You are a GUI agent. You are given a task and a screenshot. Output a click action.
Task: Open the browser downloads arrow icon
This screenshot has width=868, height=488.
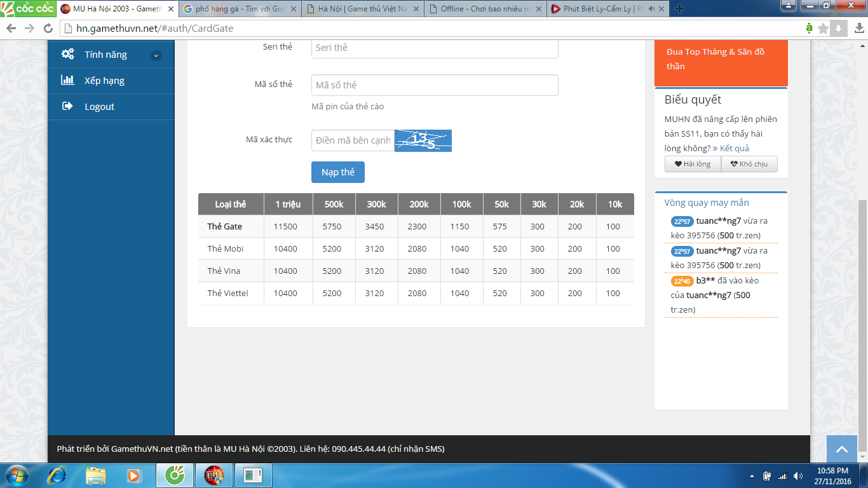[838, 28]
